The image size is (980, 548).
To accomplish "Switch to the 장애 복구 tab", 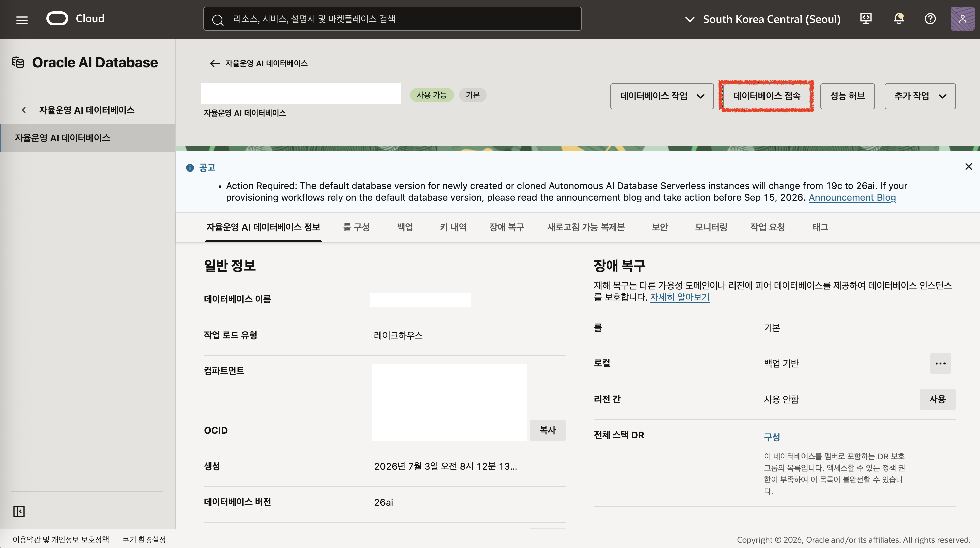I will 507,227.
